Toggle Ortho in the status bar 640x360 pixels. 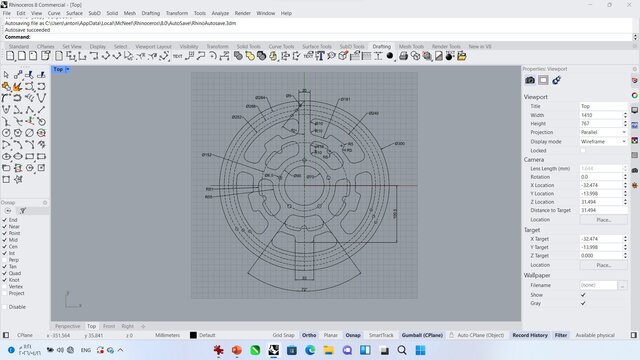pyautogui.click(x=309, y=335)
